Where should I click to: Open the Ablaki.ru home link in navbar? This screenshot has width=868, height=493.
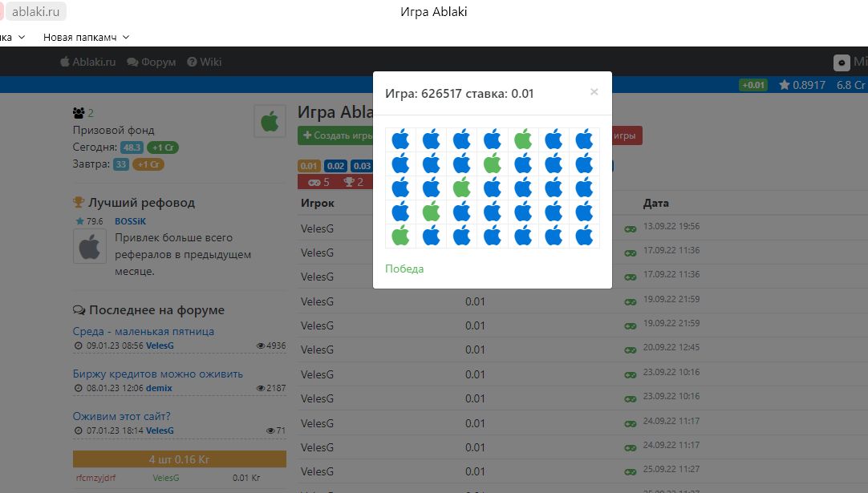[x=87, y=62]
